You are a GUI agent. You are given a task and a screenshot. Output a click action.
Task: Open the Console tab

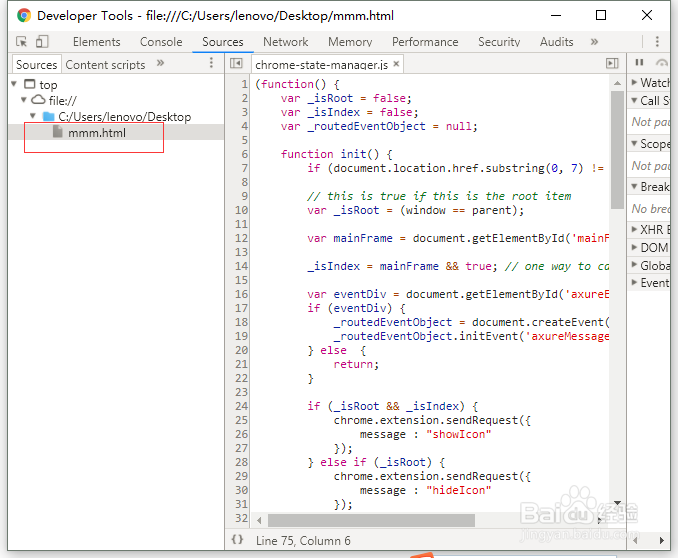(x=161, y=42)
